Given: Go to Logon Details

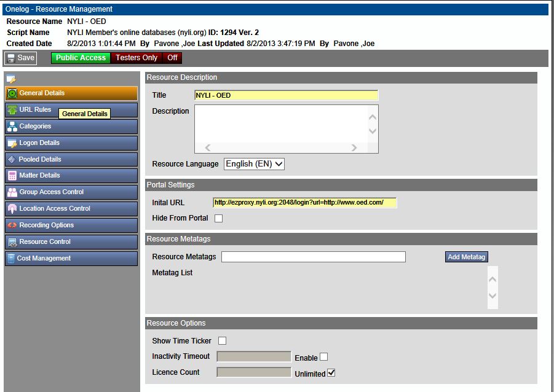Looking at the screenshot, I should (71, 143).
